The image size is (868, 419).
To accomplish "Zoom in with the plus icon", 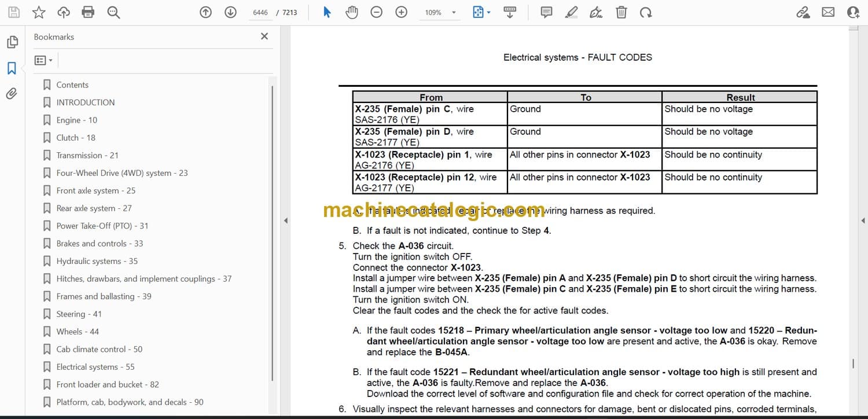I will pos(402,12).
